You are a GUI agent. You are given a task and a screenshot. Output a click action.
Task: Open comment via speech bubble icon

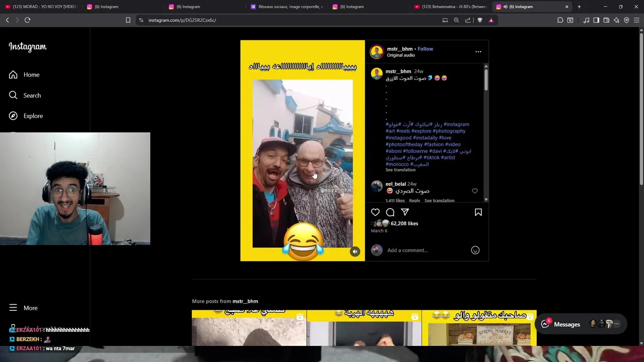pyautogui.click(x=390, y=212)
